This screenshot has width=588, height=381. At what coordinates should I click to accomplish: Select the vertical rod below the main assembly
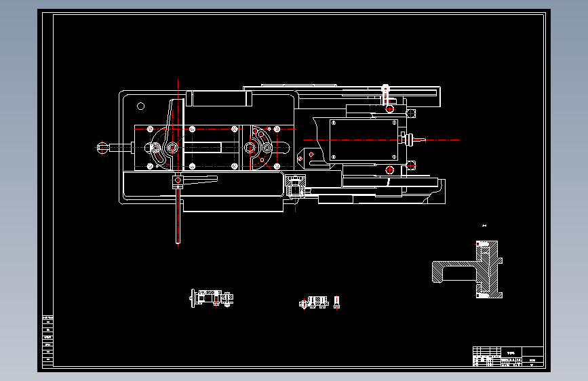tap(178, 217)
